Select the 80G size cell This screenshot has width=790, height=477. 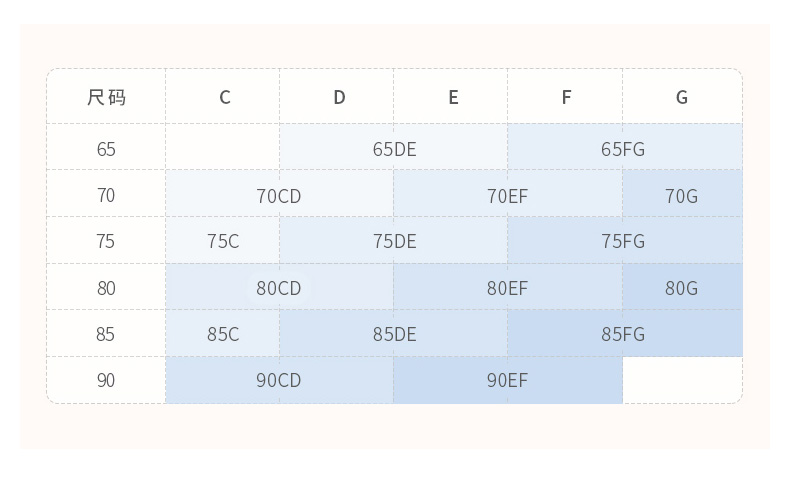[x=682, y=288]
